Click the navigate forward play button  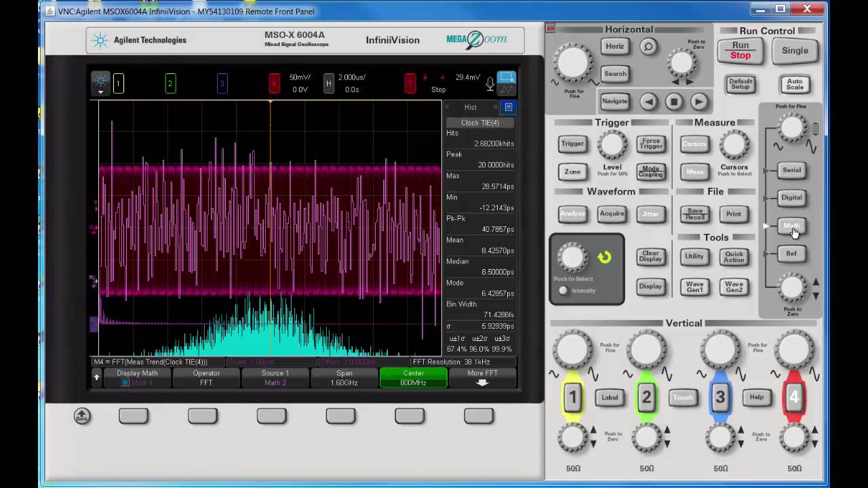(x=698, y=102)
